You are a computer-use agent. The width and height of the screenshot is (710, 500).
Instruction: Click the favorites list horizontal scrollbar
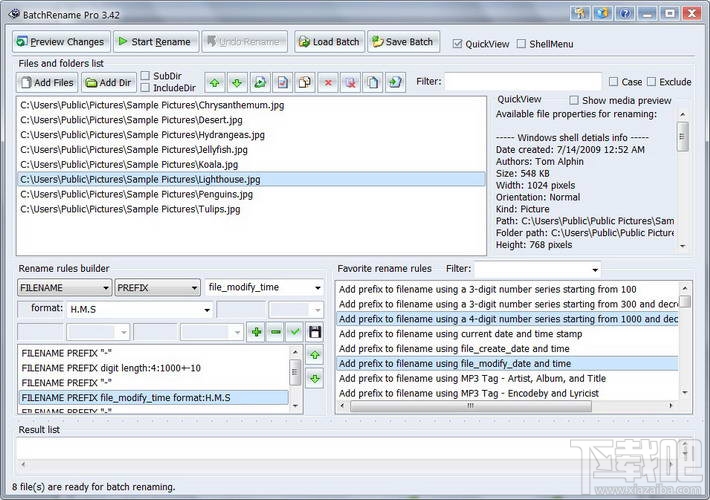pyautogui.click(x=471, y=406)
